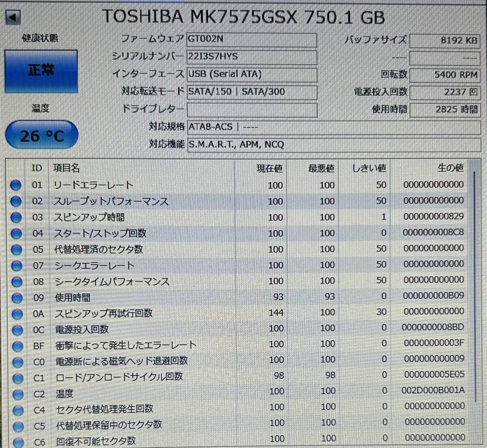Image resolution: width=487 pixels, height=448 pixels.
Task: Click the interface field USB (Serial ATA)
Action: pos(252,75)
